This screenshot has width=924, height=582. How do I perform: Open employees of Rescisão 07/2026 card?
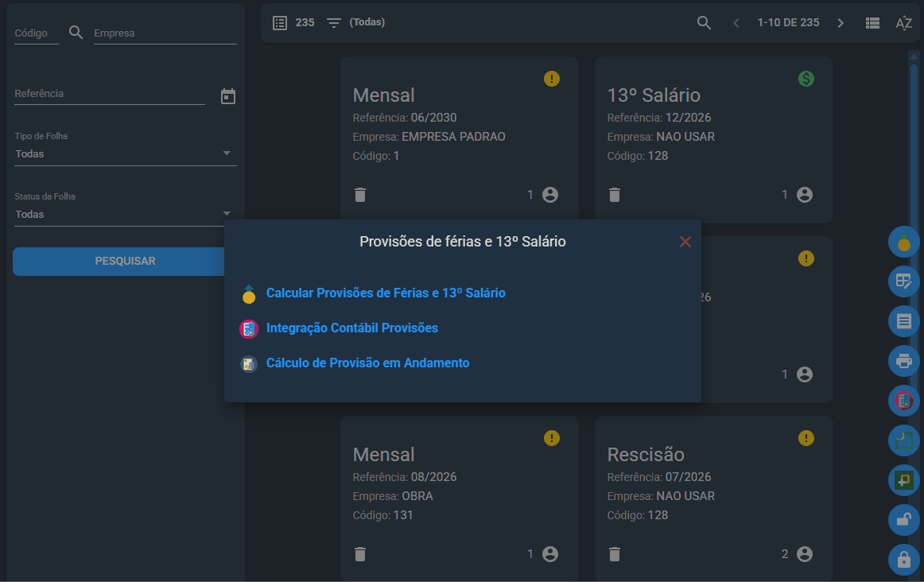[805, 554]
